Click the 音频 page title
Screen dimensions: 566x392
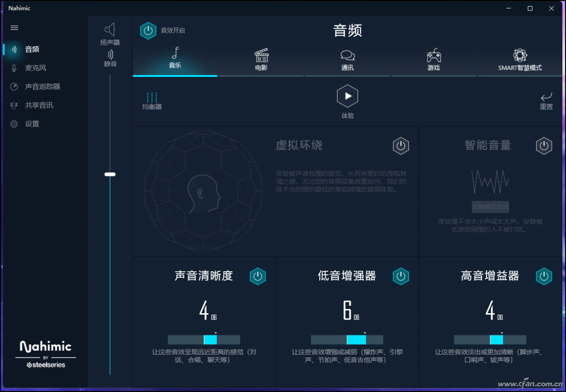348,31
